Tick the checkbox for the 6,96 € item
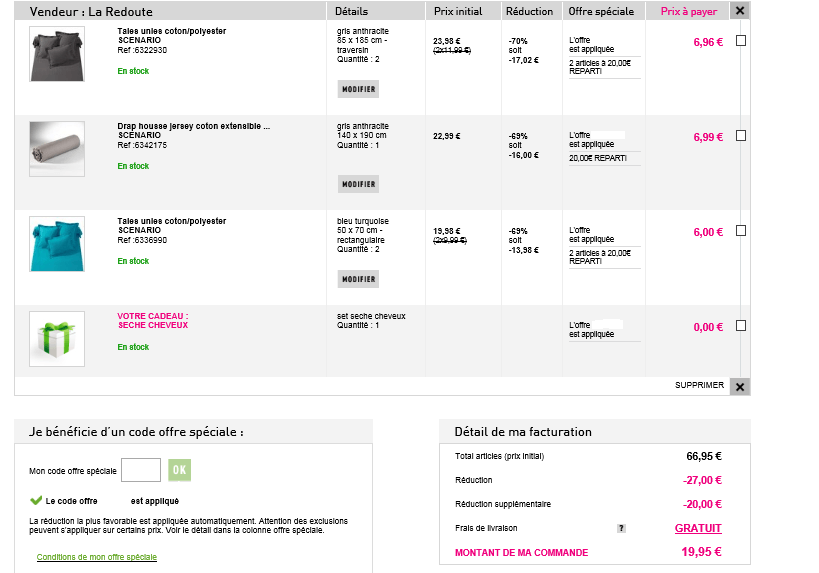This screenshot has width=819, height=573. pyautogui.click(x=741, y=41)
